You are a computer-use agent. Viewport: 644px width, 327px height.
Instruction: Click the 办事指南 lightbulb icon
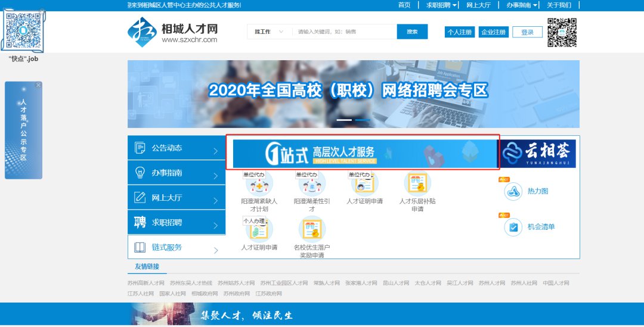coord(140,173)
